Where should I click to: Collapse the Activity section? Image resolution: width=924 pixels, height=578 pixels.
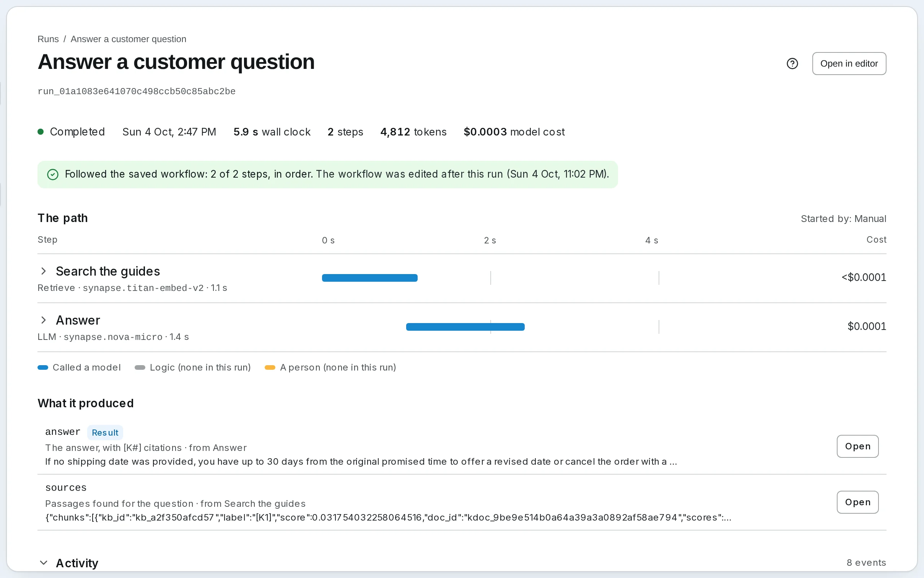point(44,563)
